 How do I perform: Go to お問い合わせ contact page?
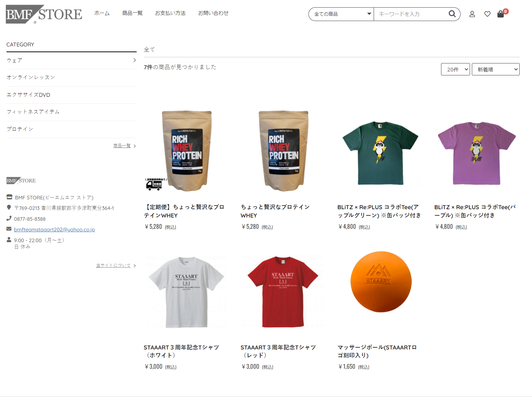coord(213,13)
